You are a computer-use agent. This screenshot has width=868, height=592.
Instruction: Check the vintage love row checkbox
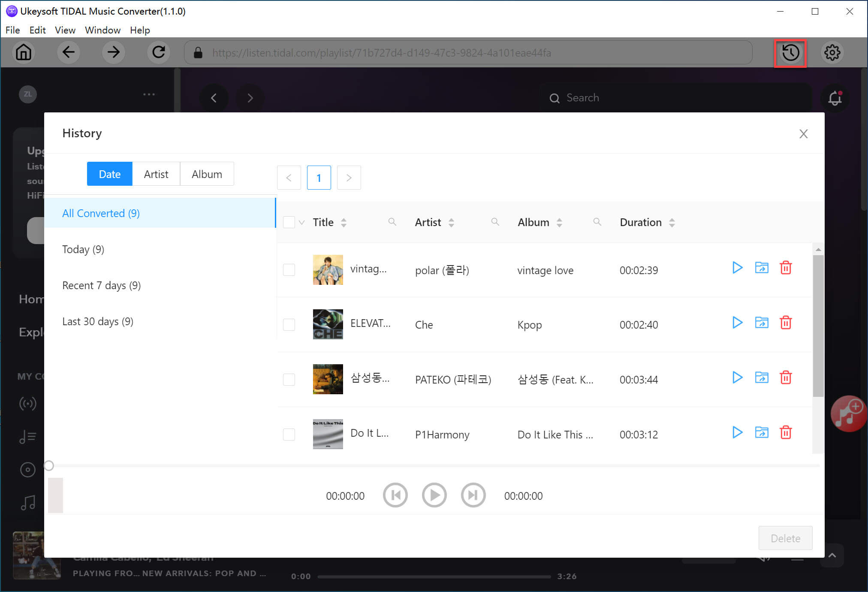coord(289,270)
